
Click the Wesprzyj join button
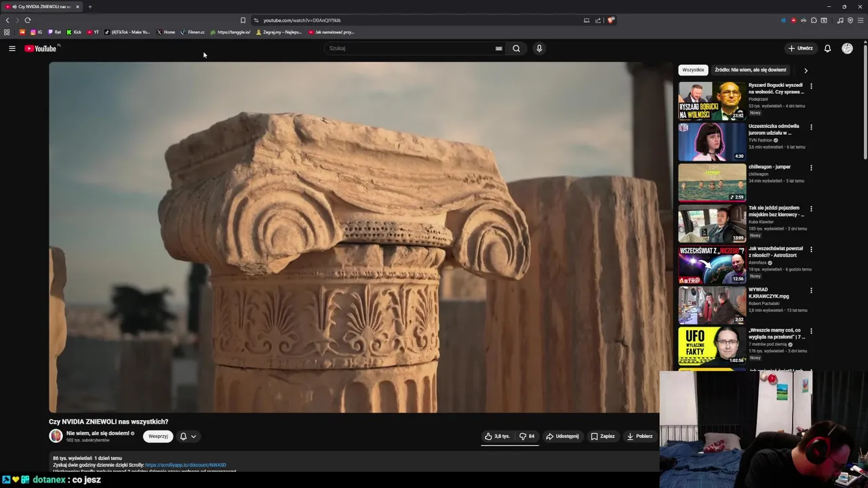[x=158, y=436]
